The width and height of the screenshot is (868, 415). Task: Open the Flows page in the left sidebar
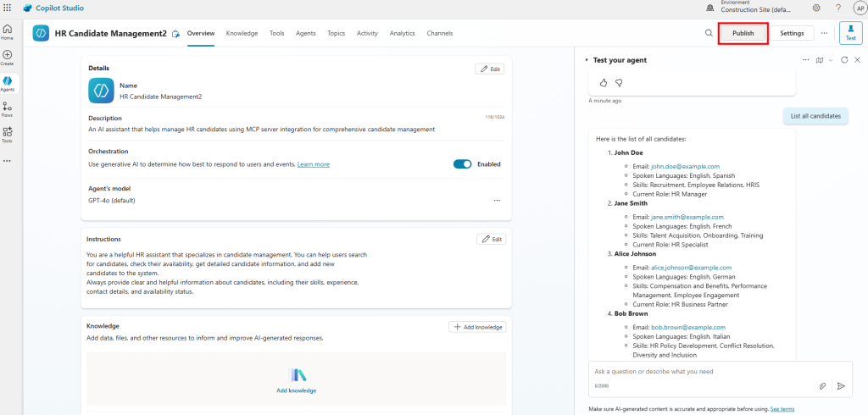8,108
